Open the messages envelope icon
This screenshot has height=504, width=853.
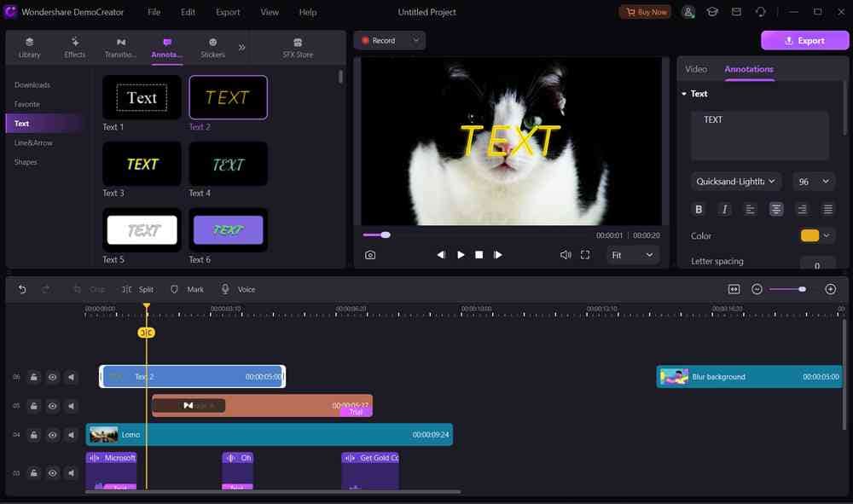click(736, 12)
